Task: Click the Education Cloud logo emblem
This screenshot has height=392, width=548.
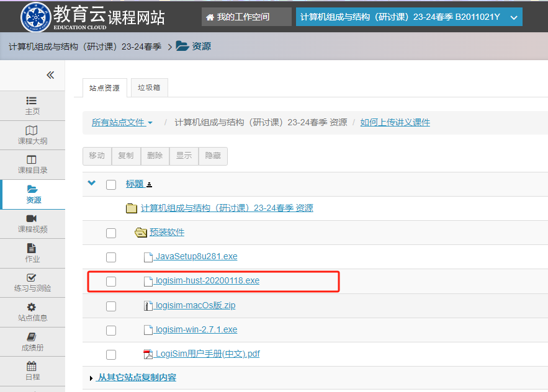Action: point(35,17)
